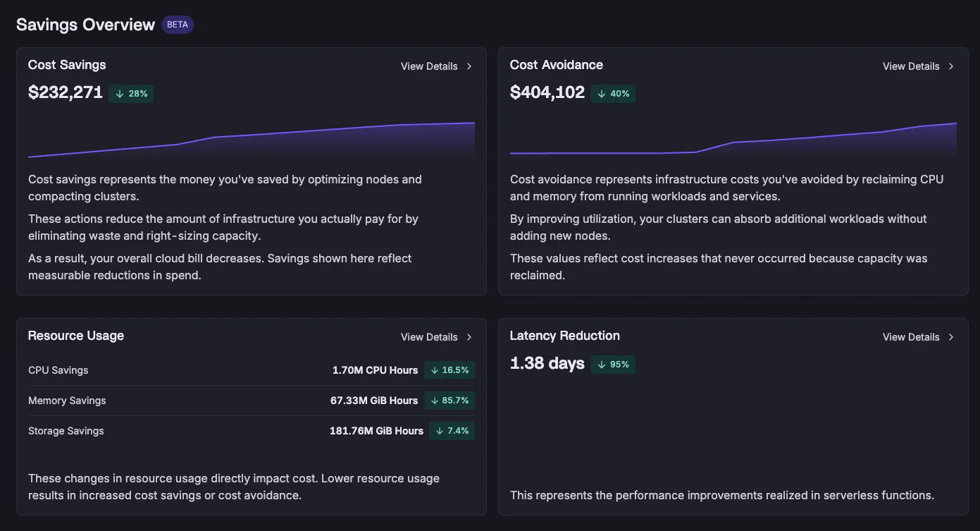Click the chevron arrow in Latency Reduction card
Viewport: 980px width, 531px height.
tap(951, 337)
